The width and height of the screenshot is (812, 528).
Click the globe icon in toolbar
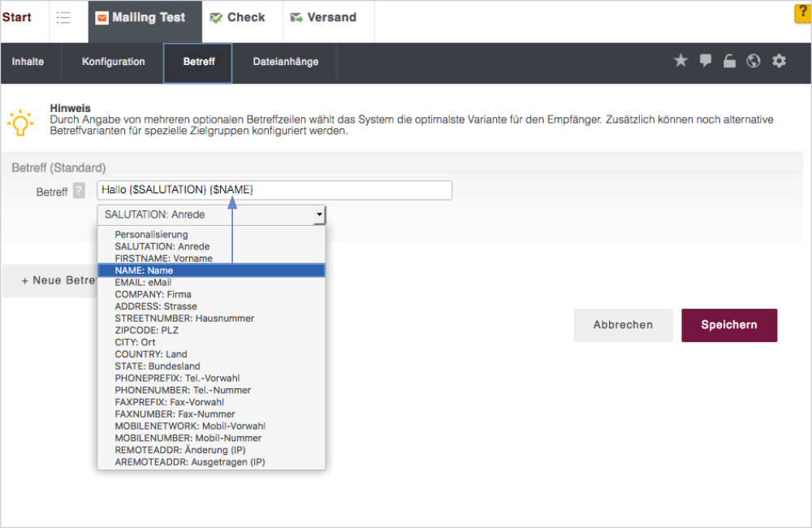pyautogui.click(x=754, y=61)
